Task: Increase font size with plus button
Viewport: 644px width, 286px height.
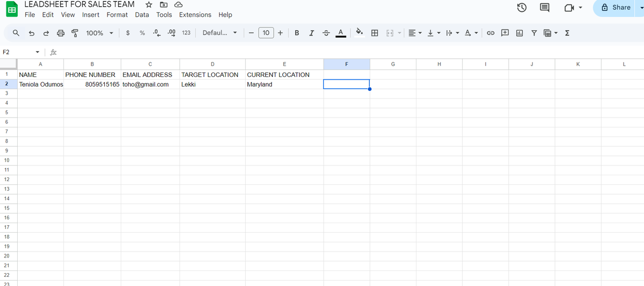Action: (x=280, y=33)
